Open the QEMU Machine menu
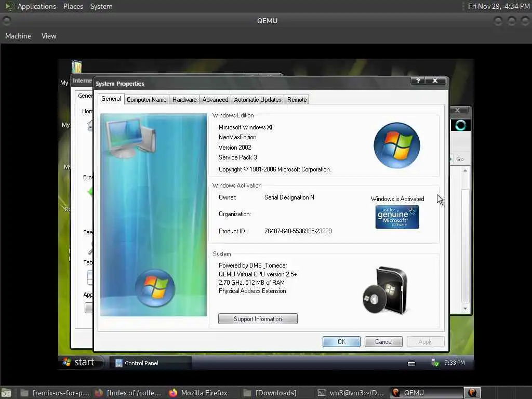 pyautogui.click(x=18, y=36)
